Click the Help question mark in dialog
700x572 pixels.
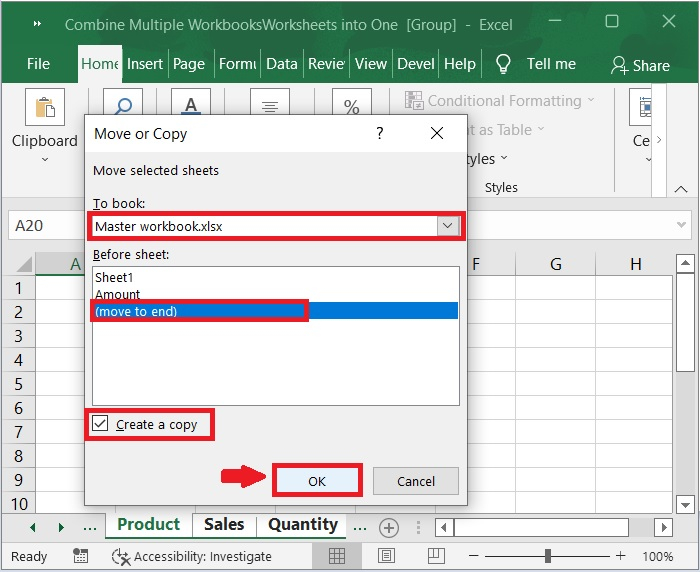pyautogui.click(x=379, y=133)
